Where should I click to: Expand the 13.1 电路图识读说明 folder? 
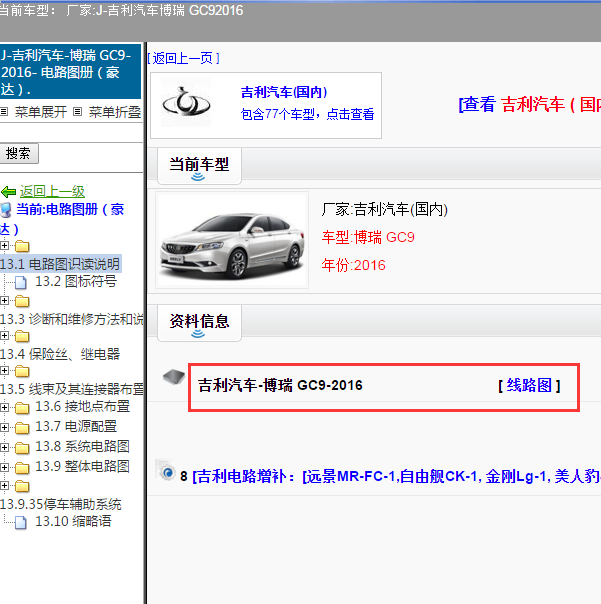[4, 245]
